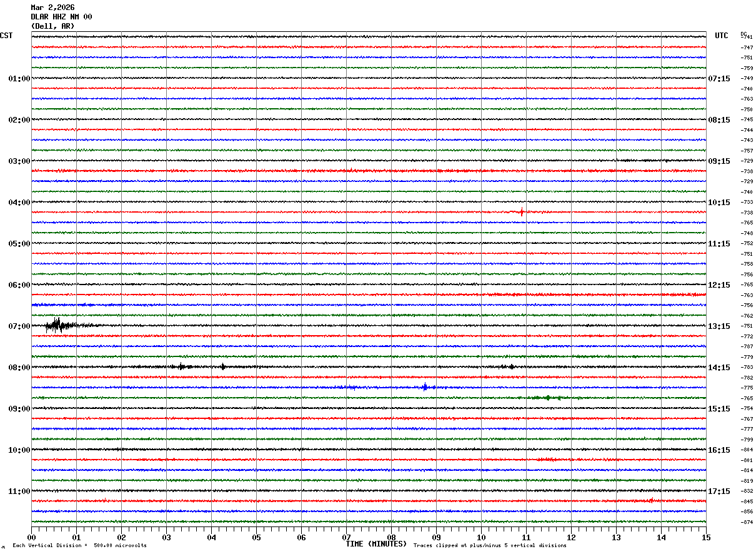This screenshot has width=756, height=554.
Task: Click the "02:00" CST time label
Action: click(x=19, y=120)
